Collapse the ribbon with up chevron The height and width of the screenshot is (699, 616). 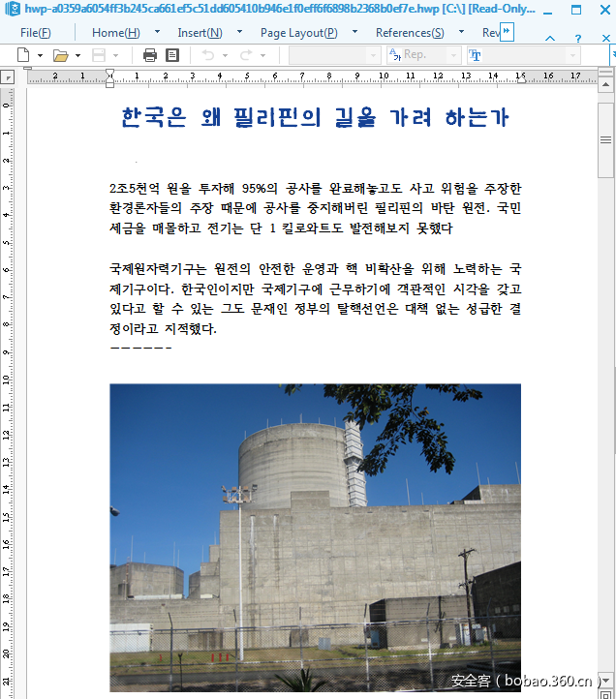[x=550, y=39]
